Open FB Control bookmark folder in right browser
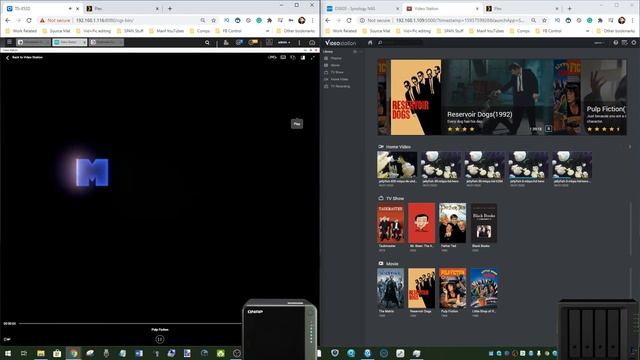This screenshot has width=640, height=360. [x=548, y=31]
